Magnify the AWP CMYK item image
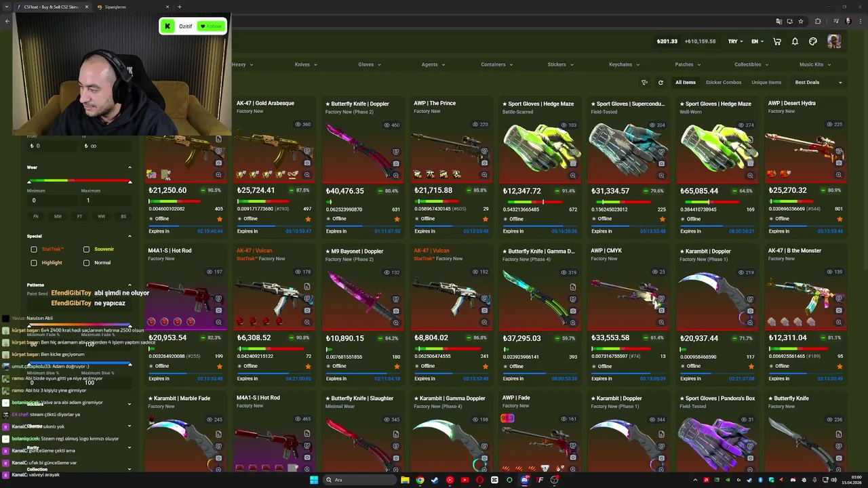The height and width of the screenshot is (488, 868). 661,322
